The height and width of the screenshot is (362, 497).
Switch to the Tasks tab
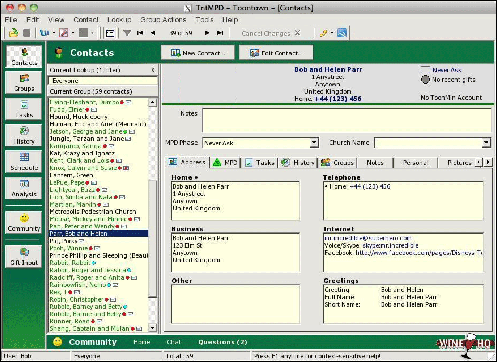(259, 162)
